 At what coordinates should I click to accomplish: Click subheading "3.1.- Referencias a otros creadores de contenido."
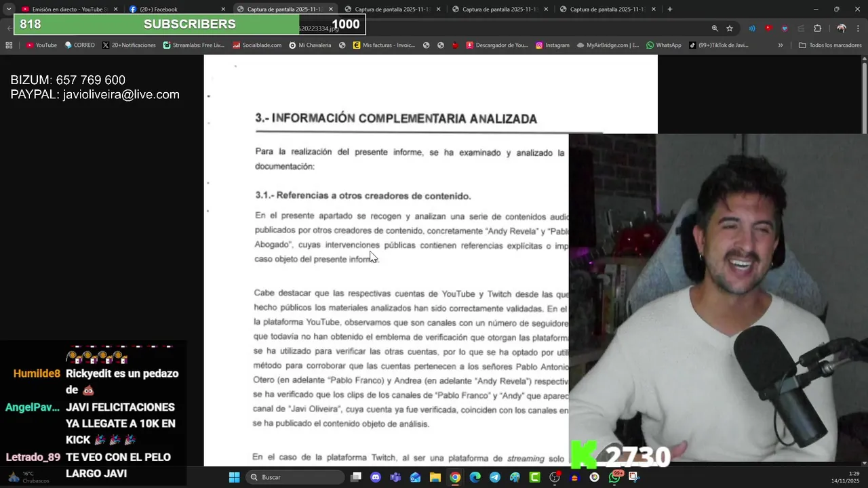[363, 196]
